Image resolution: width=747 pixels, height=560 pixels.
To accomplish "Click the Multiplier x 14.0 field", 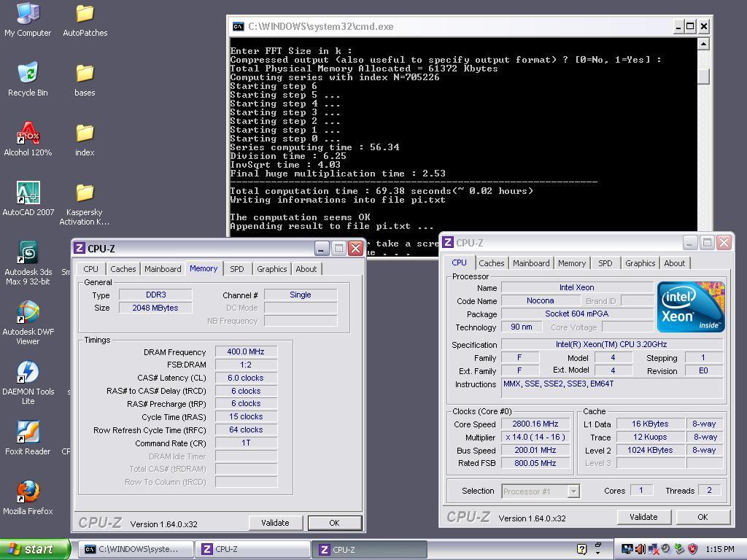I will (535, 437).
